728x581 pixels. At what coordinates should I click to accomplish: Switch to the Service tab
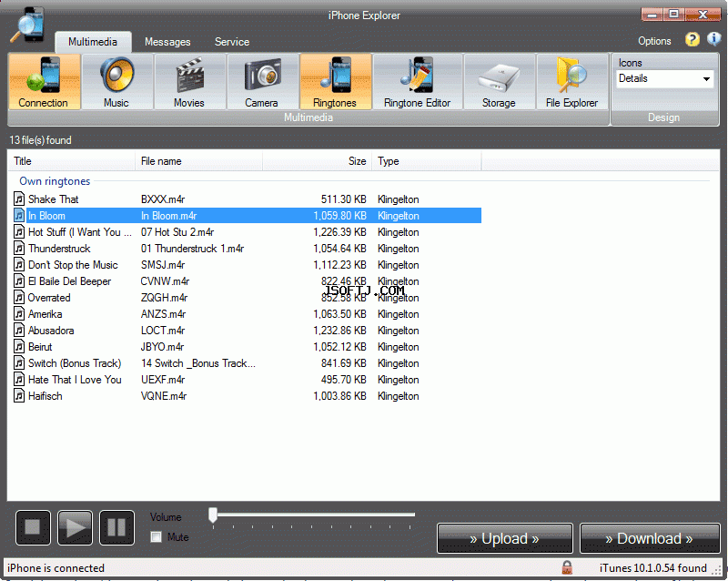coord(232,42)
